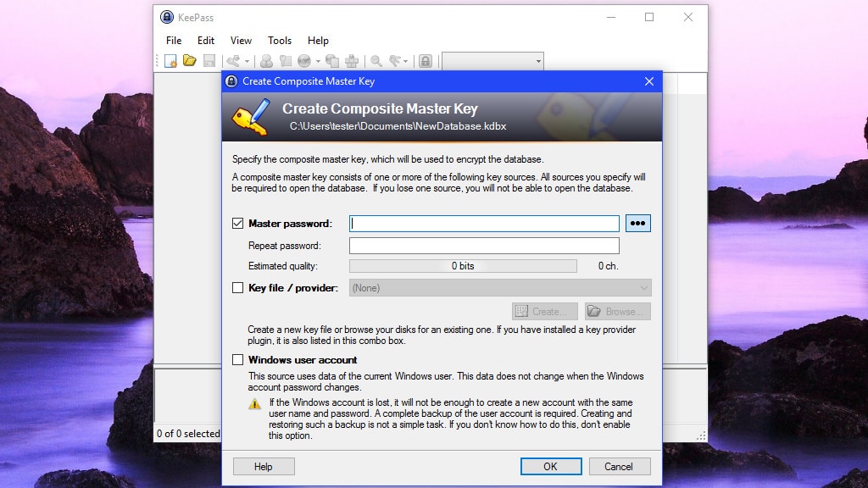This screenshot has height=488, width=868.
Task: Click the Help button in dialog
Action: click(264, 467)
